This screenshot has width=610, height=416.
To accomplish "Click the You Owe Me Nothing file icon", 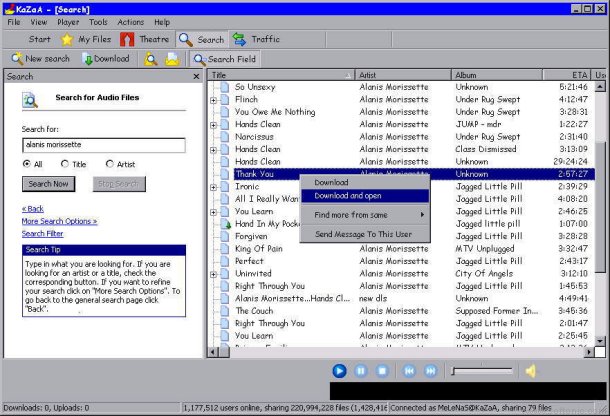I will (x=224, y=112).
